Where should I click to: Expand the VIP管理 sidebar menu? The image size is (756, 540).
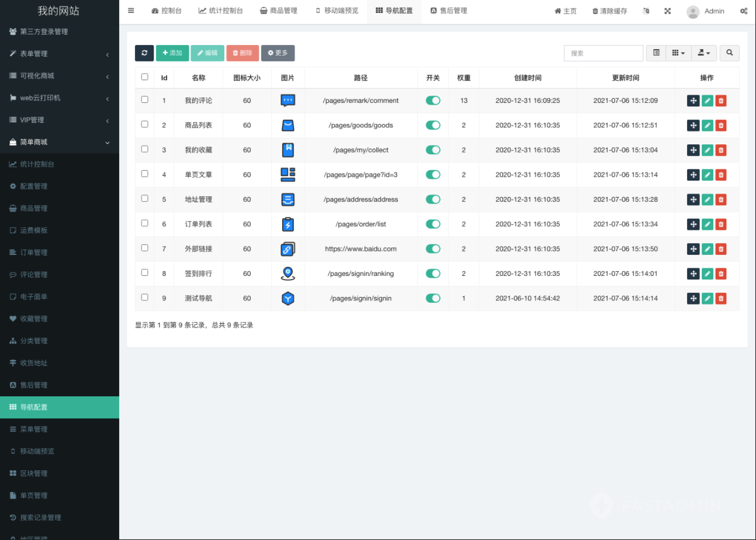click(58, 120)
